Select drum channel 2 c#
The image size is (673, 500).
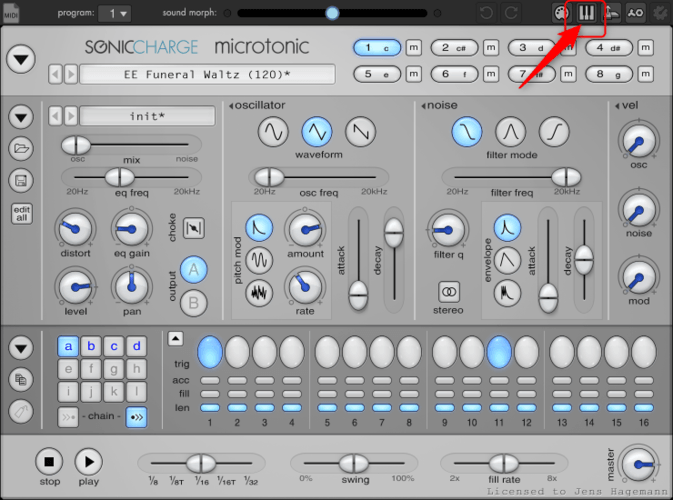coord(454,48)
